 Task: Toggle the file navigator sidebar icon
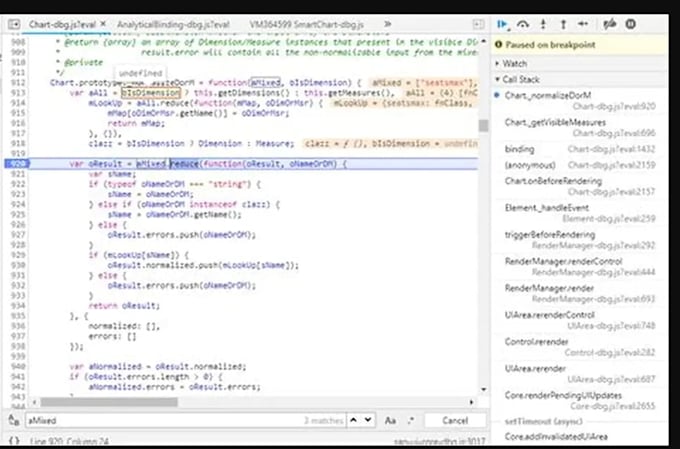point(14,24)
